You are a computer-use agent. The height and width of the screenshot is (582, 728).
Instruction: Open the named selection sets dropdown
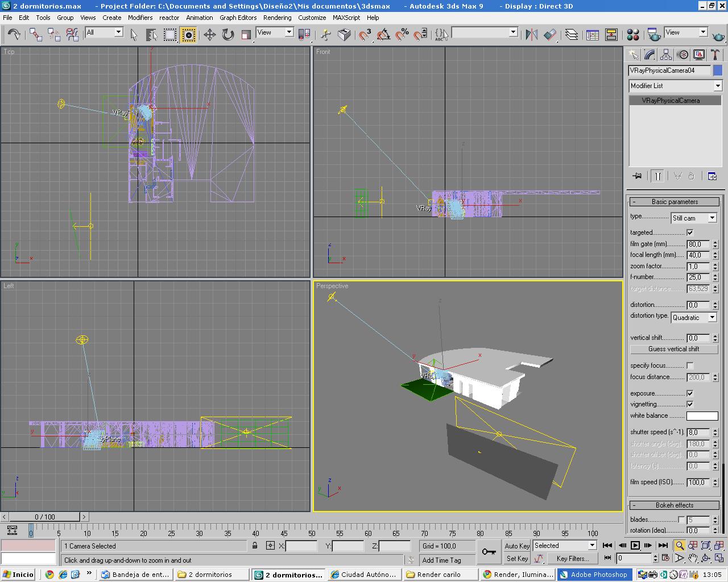coord(485,32)
